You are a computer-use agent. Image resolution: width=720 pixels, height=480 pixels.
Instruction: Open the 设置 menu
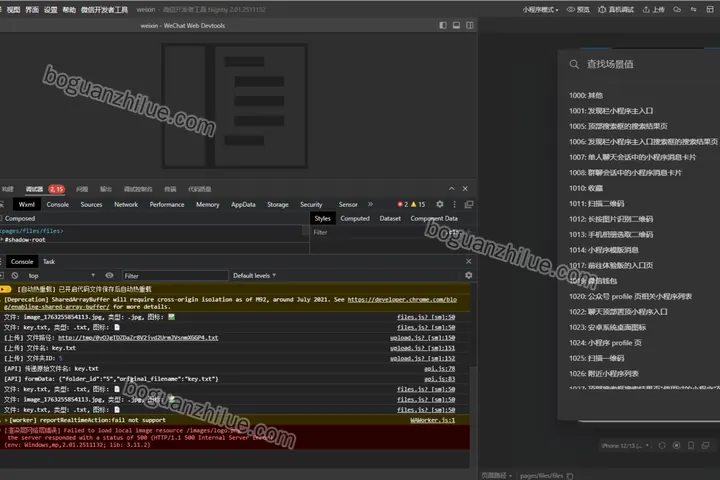[51, 10]
